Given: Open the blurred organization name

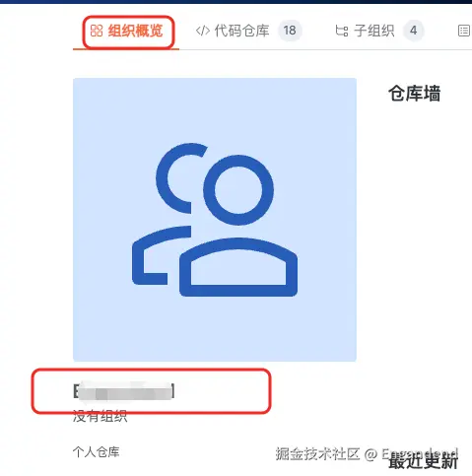Looking at the screenshot, I should pos(123,390).
